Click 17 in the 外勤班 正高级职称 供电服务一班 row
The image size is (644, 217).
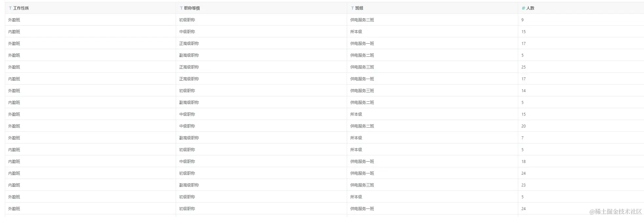(523, 44)
